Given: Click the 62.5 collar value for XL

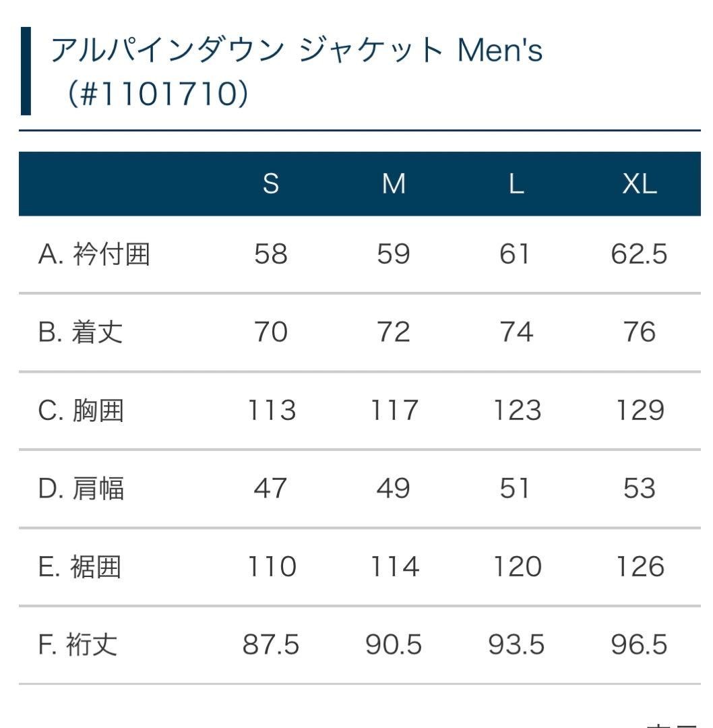Looking at the screenshot, I should 639,255.
